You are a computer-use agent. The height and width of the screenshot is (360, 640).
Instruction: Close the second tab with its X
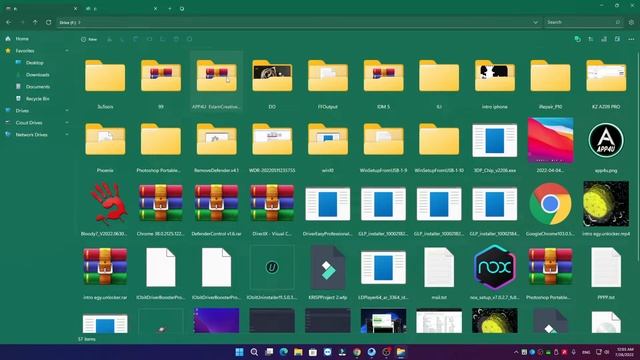(x=156, y=8)
